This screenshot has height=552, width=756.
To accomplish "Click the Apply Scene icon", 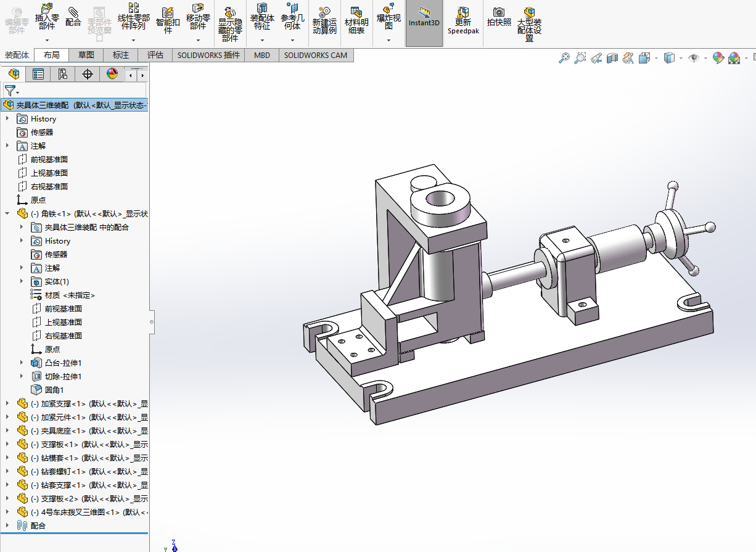I will pos(734,58).
